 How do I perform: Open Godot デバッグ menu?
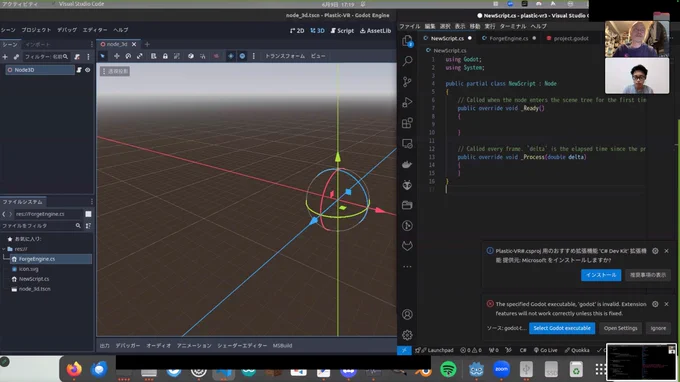pyautogui.click(x=67, y=30)
